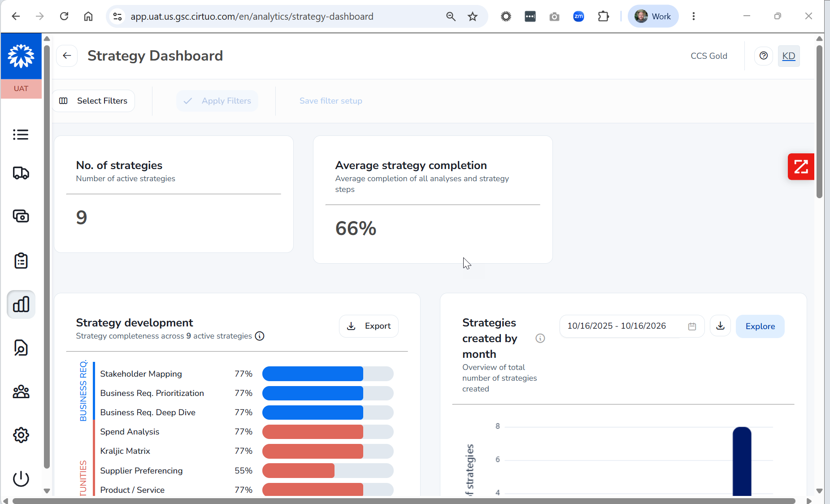Open the browser three-dot menu
The image size is (830, 504).
694,17
